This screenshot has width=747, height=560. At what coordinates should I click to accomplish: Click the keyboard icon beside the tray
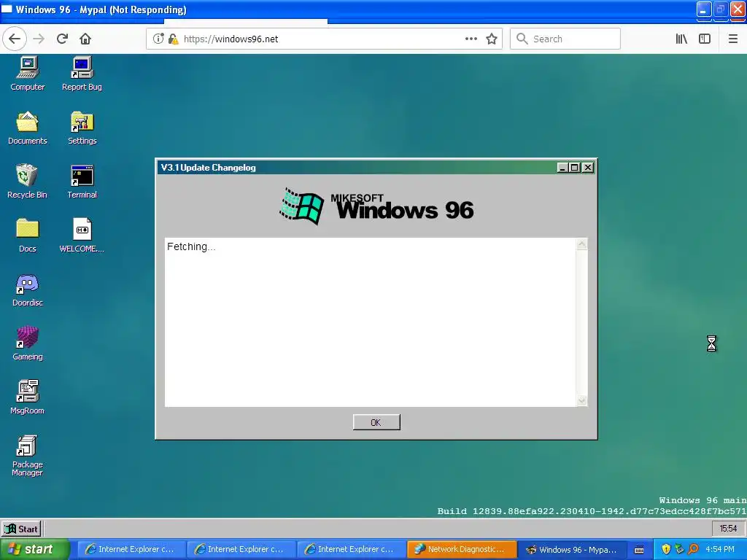[639, 550]
